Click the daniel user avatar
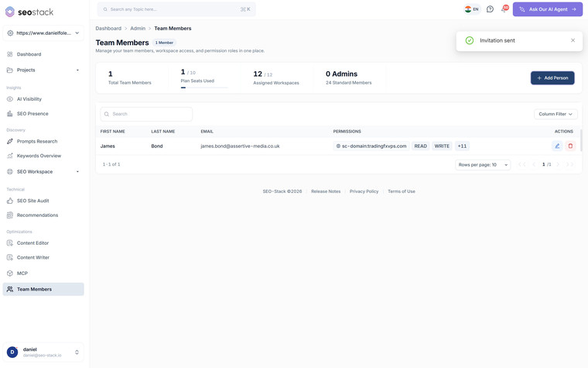Screen dimensions: 588x368 click(12, 353)
